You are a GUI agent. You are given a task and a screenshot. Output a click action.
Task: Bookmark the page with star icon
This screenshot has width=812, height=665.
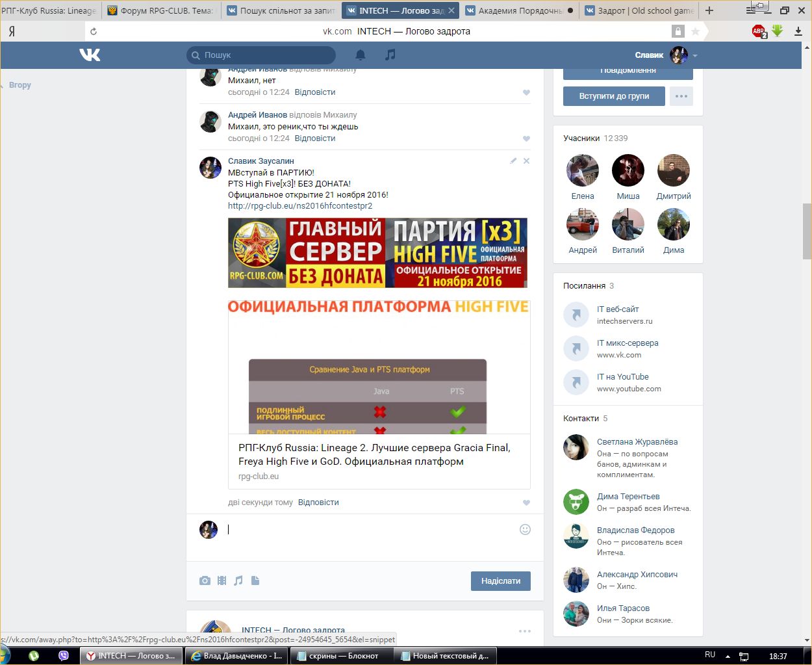click(695, 31)
